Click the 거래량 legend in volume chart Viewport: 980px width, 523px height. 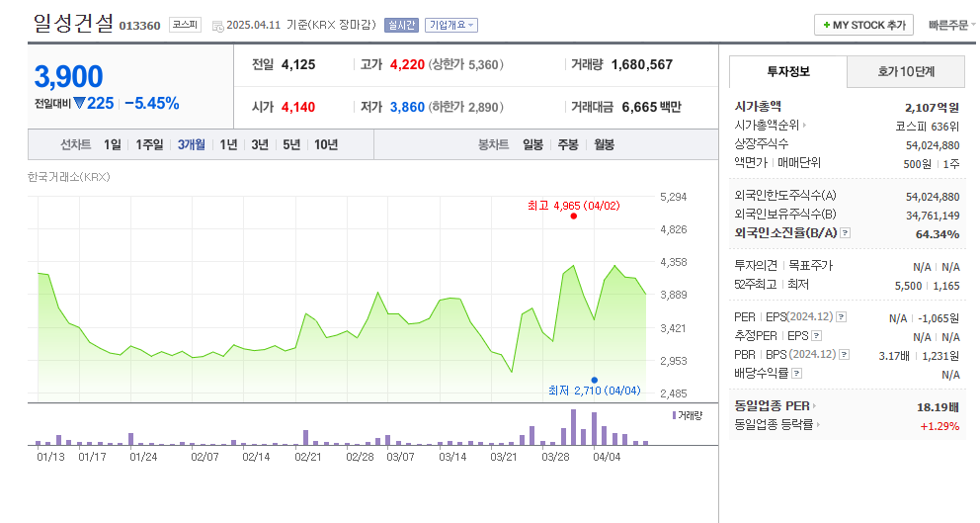pos(688,415)
